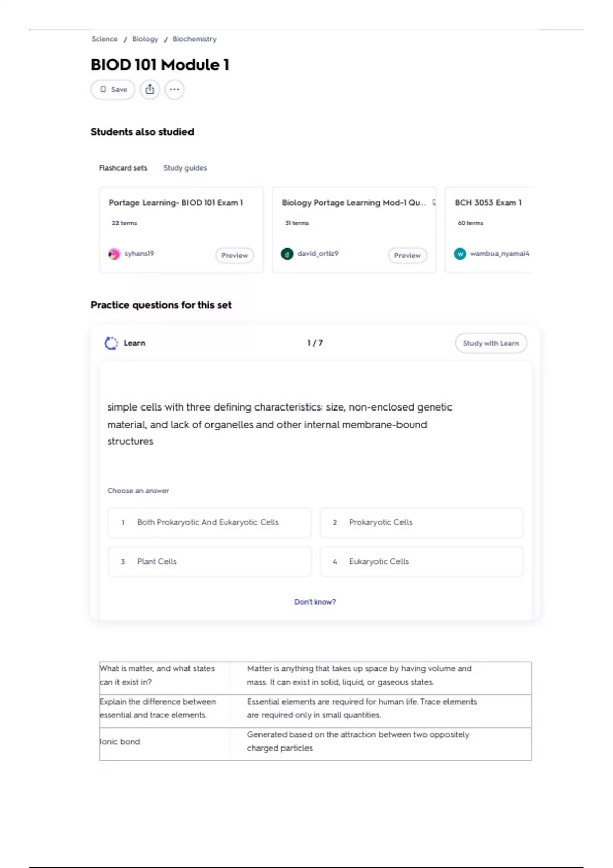This screenshot has height=868, width=613.
Task: Click the Don't know? link
Action: click(x=315, y=602)
